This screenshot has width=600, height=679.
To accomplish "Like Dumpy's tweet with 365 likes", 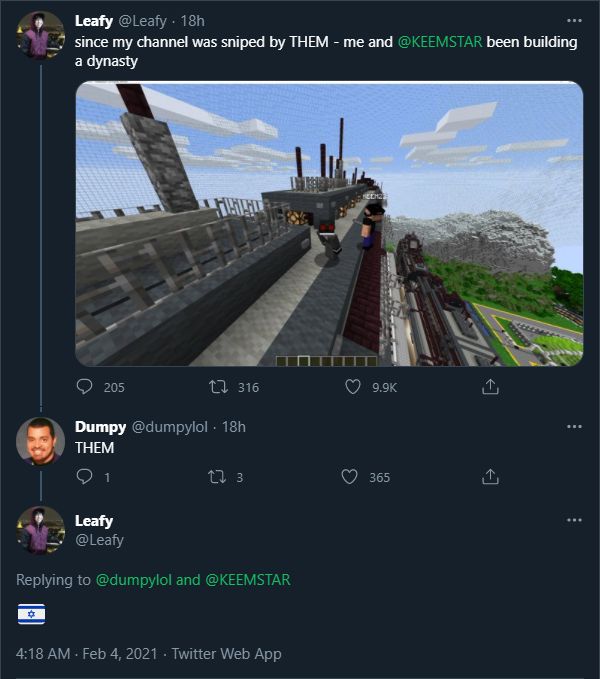I will (349, 477).
